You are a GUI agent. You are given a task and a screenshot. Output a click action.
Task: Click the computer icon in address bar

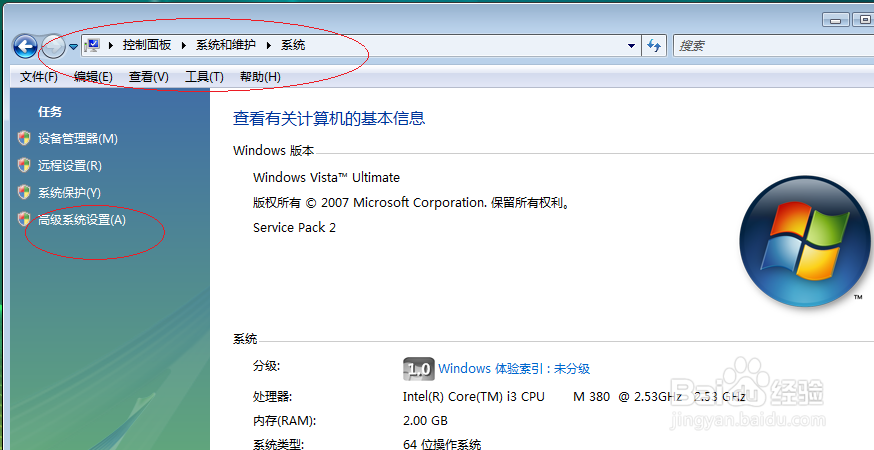(93, 45)
